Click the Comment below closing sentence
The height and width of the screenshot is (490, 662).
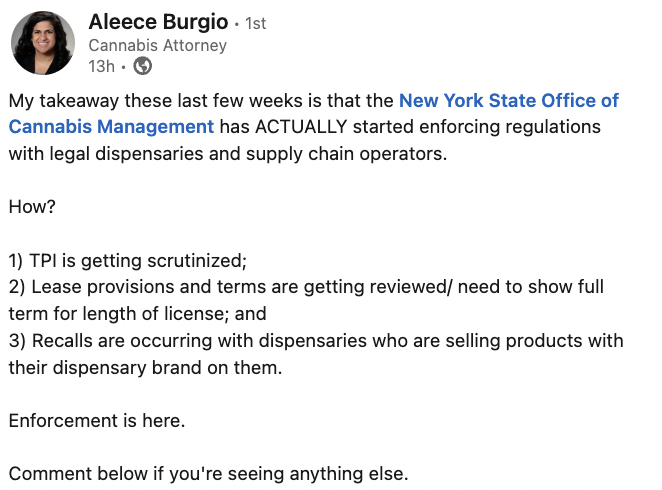pos(208,473)
